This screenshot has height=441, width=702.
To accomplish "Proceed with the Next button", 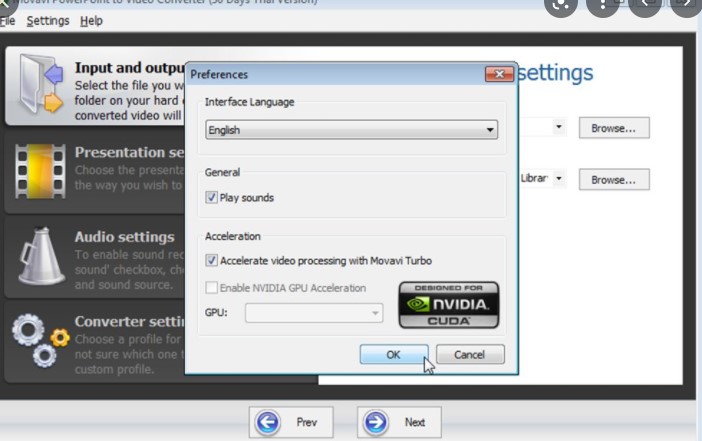I will (399, 422).
